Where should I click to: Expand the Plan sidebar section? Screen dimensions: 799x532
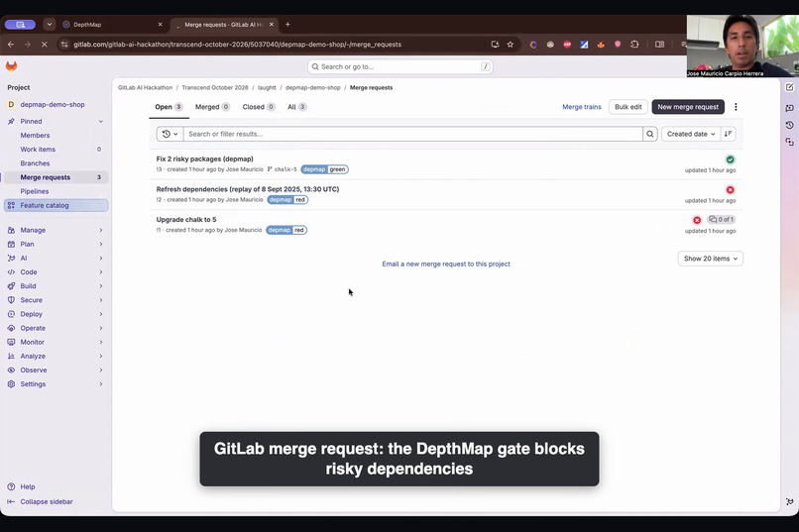56,245
